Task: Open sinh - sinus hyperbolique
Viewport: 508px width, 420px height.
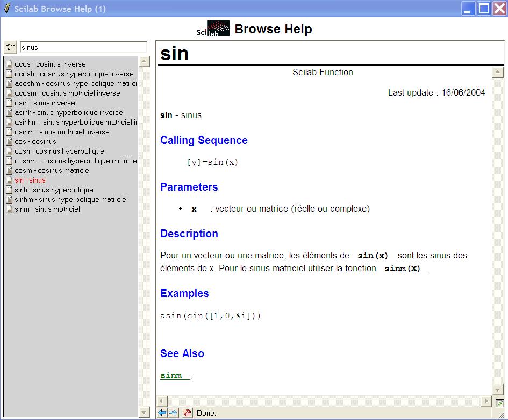Action: coord(54,190)
